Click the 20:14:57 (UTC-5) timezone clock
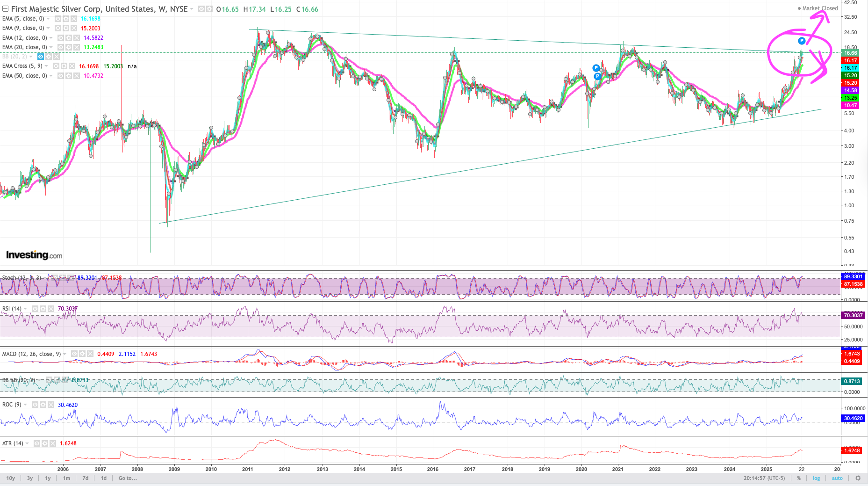Image resolution: width=868 pixels, height=486 pixels. 764,478
